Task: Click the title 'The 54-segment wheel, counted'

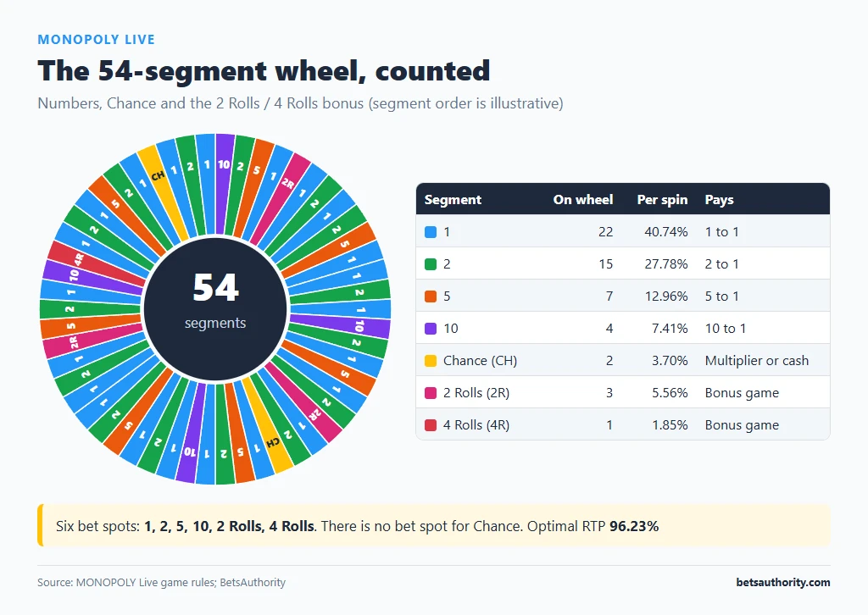Action: coord(264,71)
